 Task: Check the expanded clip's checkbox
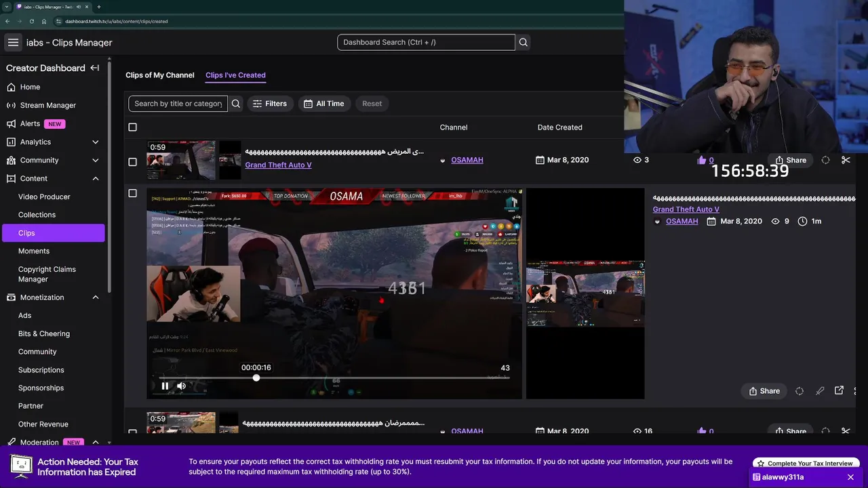[x=132, y=193]
